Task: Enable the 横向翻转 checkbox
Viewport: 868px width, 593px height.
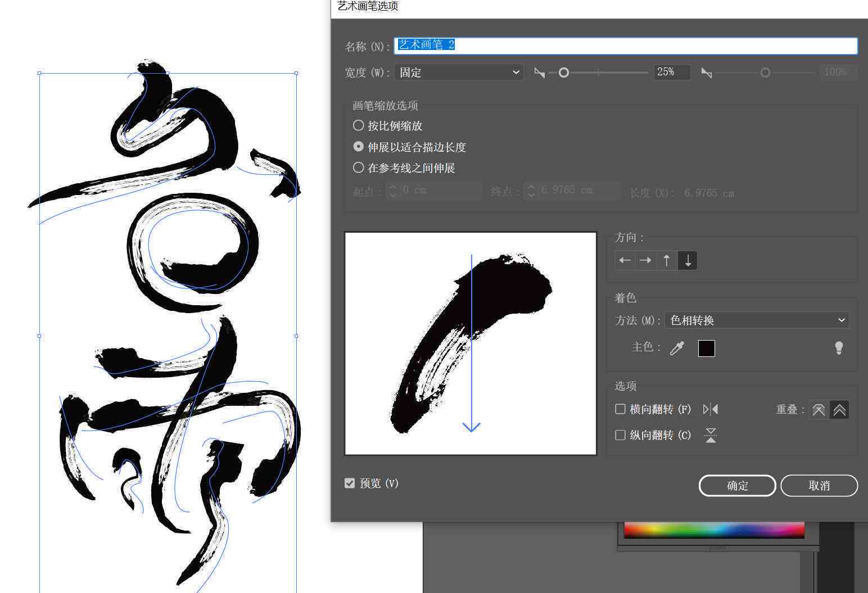Action: click(620, 409)
